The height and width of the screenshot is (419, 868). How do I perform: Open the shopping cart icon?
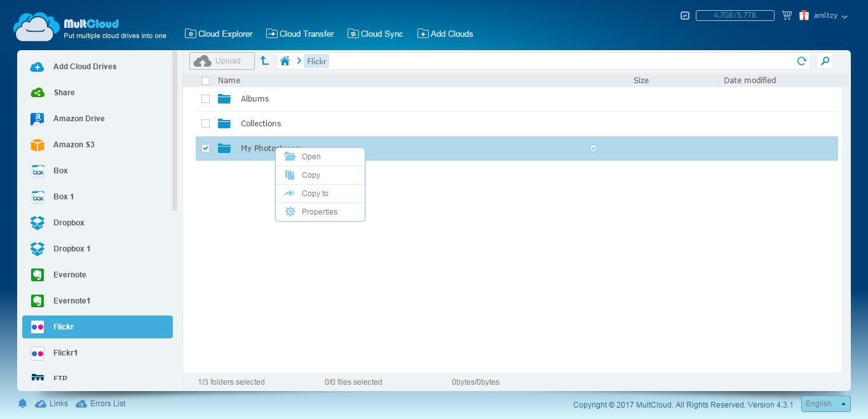[x=787, y=15]
